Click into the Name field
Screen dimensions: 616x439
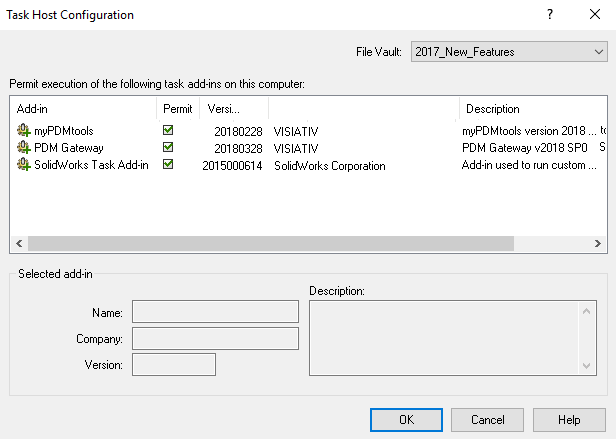coord(215,312)
